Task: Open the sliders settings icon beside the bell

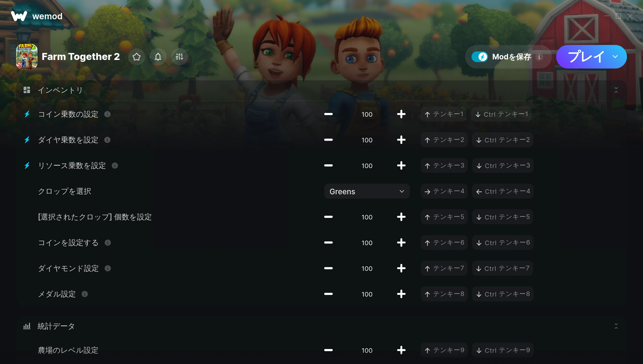Action: click(x=180, y=57)
